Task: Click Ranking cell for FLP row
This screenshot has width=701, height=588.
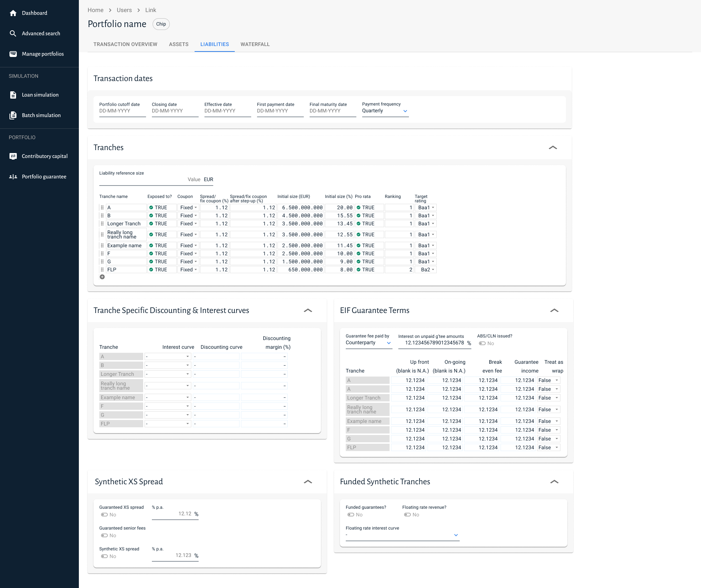Action: tap(399, 270)
